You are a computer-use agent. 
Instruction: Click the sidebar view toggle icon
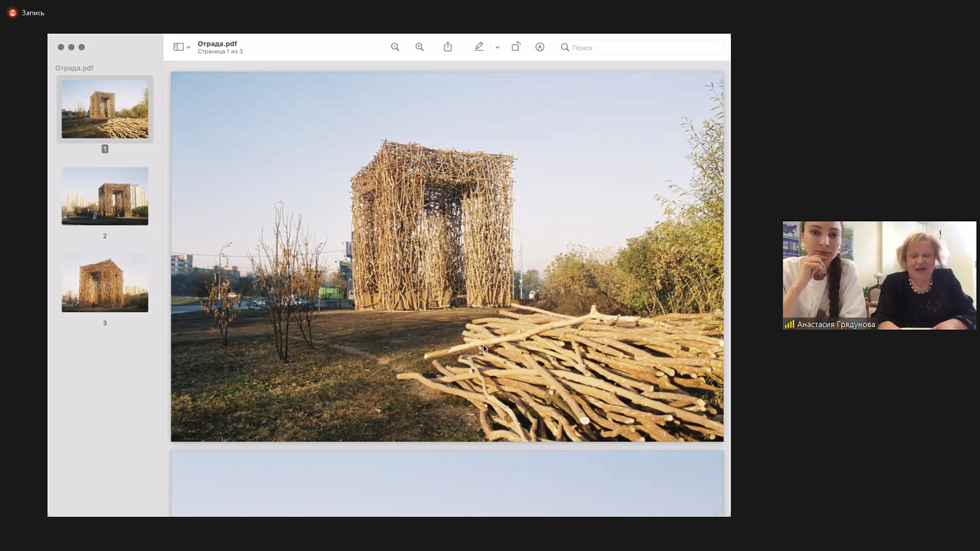coord(178,47)
